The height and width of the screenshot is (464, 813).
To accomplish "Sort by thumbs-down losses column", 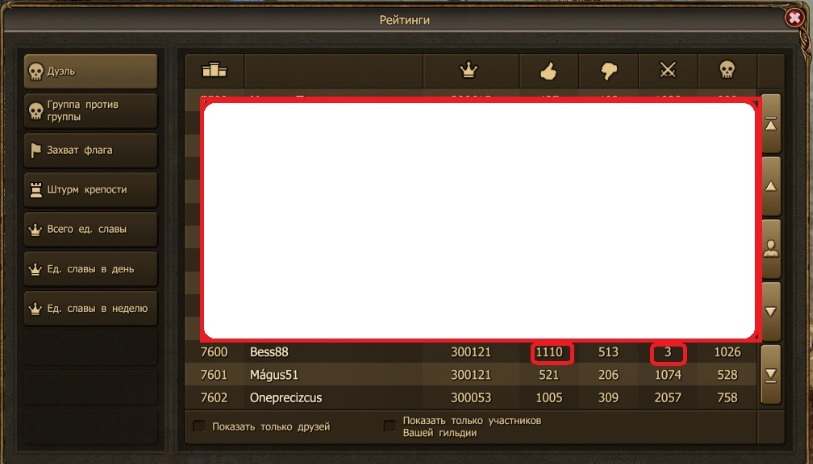I will [609, 70].
